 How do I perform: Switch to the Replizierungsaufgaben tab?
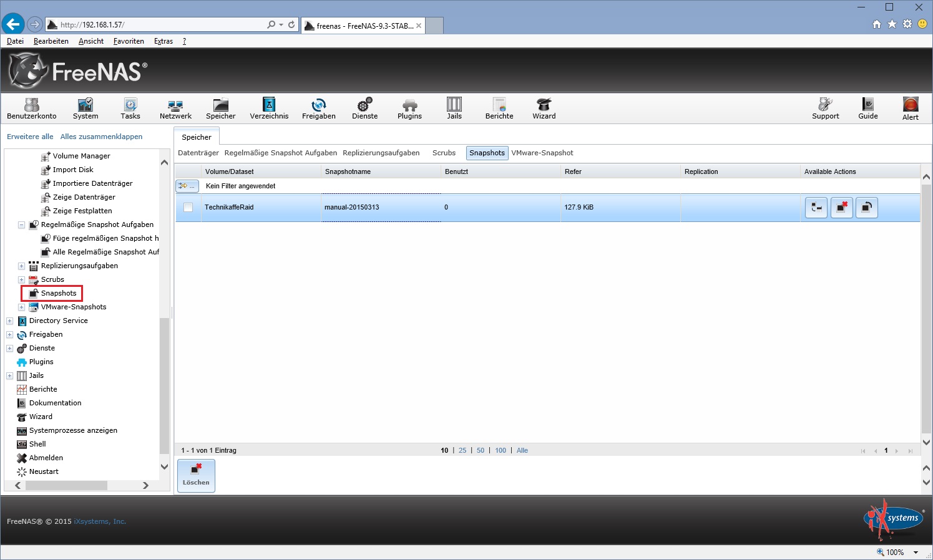[x=381, y=153]
